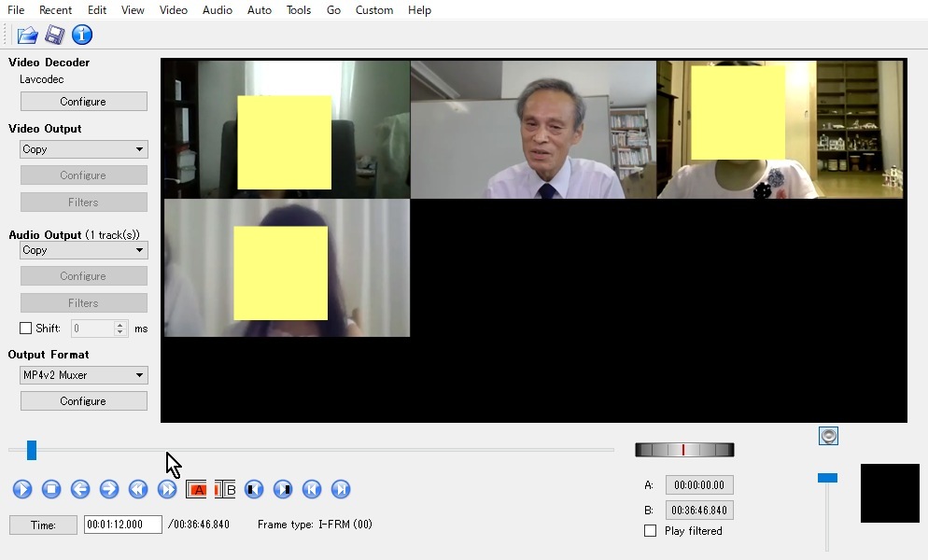
Task: Click the current time input field
Action: point(122,525)
